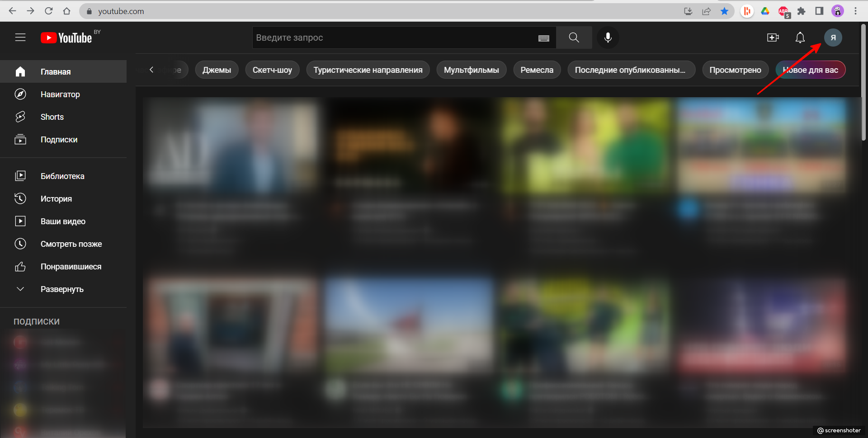This screenshot has width=868, height=438.
Task: Click the YouTube logo
Action: tap(67, 38)
